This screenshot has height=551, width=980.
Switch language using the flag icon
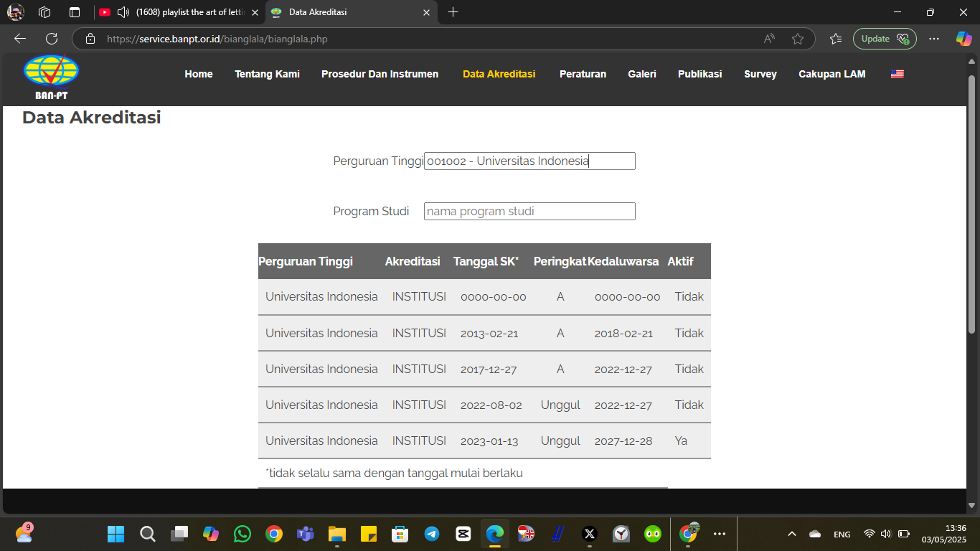click(897, 74)
